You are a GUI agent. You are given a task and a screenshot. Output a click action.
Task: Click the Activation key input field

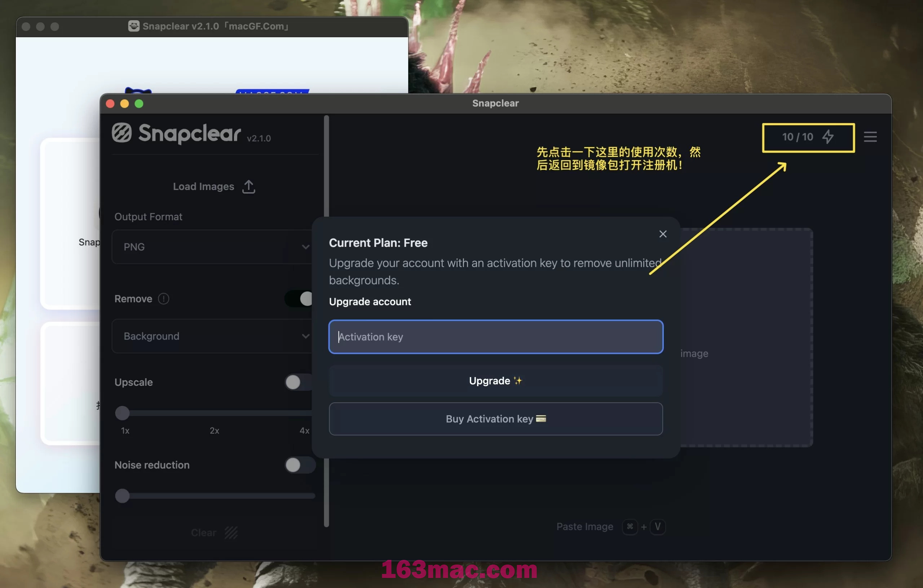coord(495,336)
